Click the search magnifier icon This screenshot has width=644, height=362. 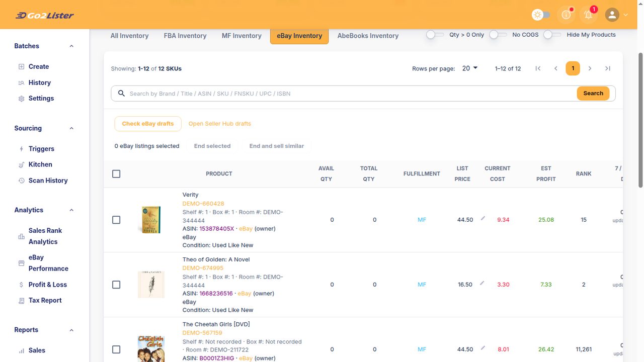coord(121,93)
